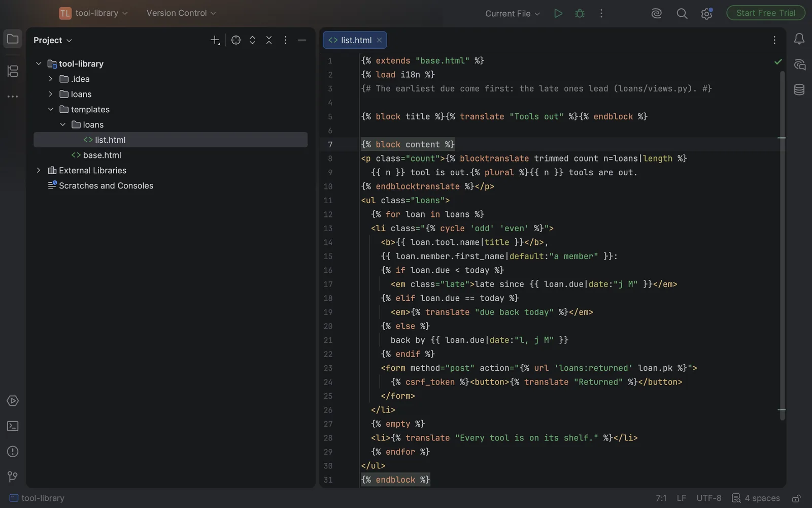Image resolution: width=812 pixels, height=508 pixels.
Task: Open the Database tool window
Action: [799, 89]
